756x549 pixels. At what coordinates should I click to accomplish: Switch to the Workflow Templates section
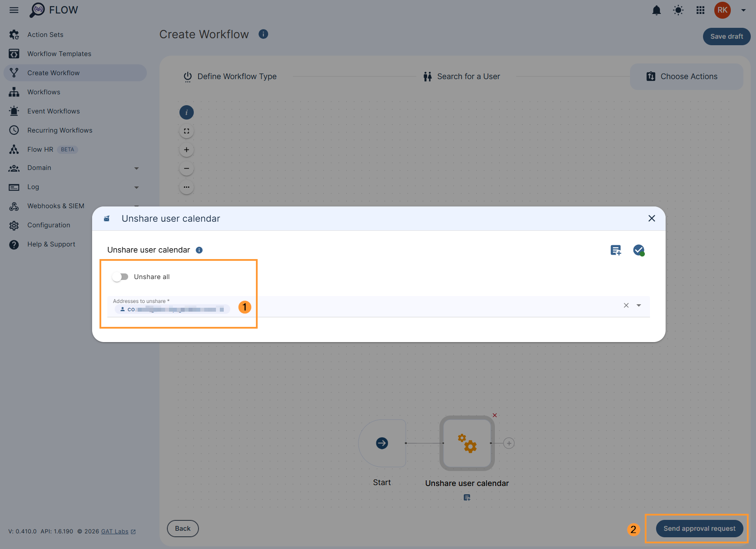click(59, 53)
